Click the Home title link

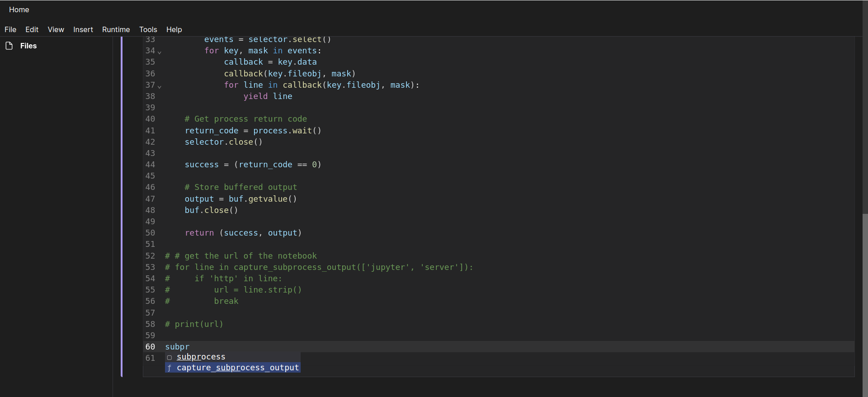(19, 9)
